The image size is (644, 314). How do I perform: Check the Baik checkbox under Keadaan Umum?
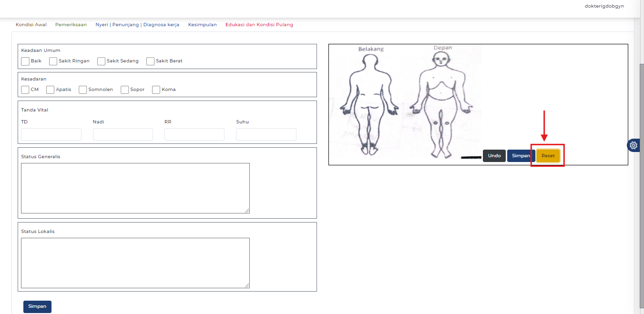tap(25, 61)
